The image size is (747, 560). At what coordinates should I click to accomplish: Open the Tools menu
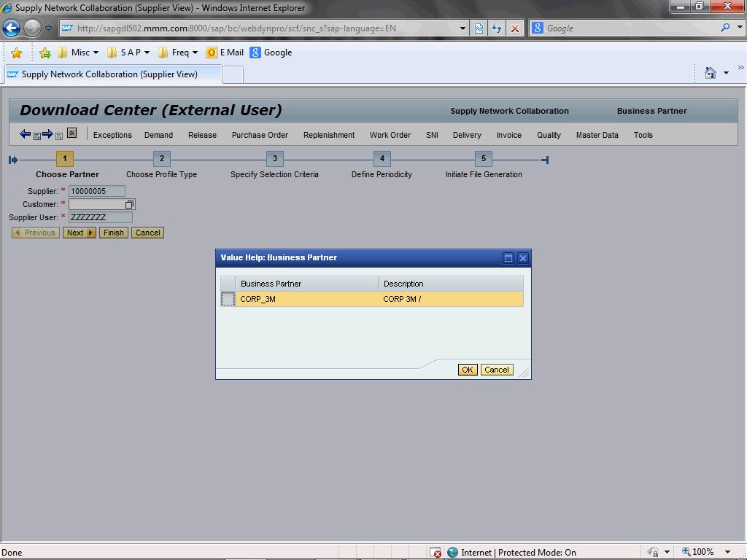[x=643, y=135]
